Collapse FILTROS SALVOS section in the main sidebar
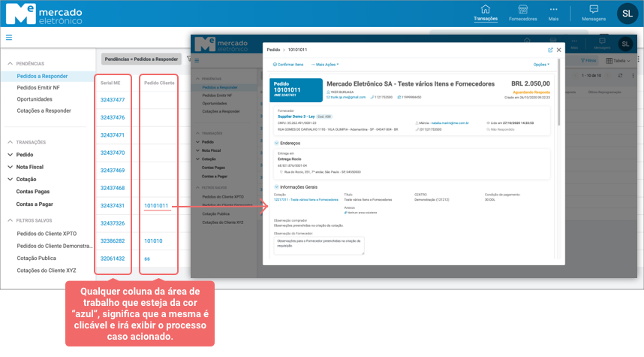This screenshot has width=644, height=357. point(11,220)
